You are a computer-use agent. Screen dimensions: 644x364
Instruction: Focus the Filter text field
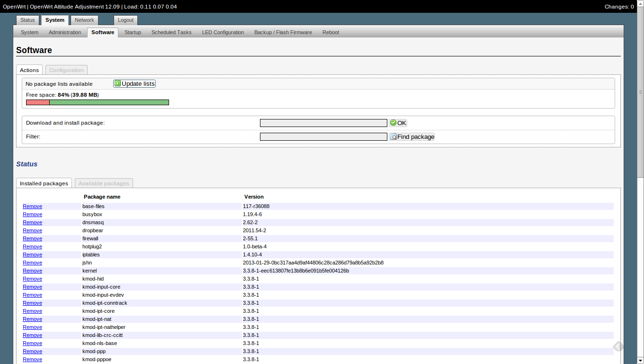pos(323,136)
